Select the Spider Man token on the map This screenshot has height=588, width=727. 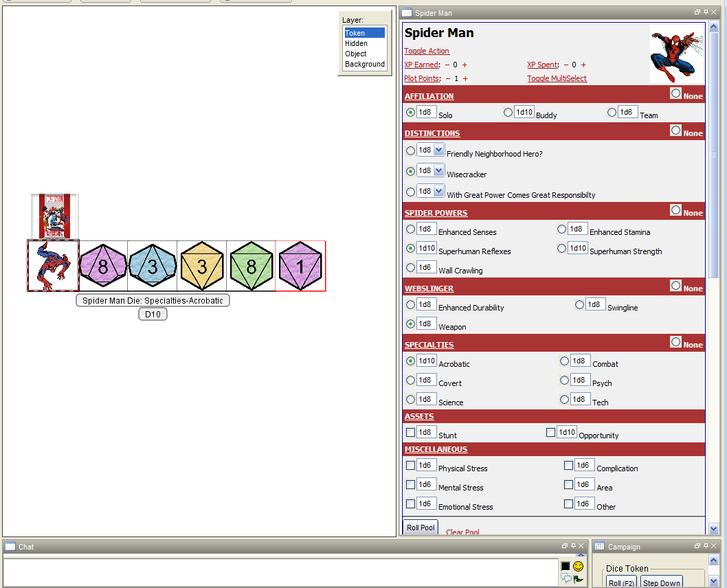pyautogui.click(x=54, y=266)
